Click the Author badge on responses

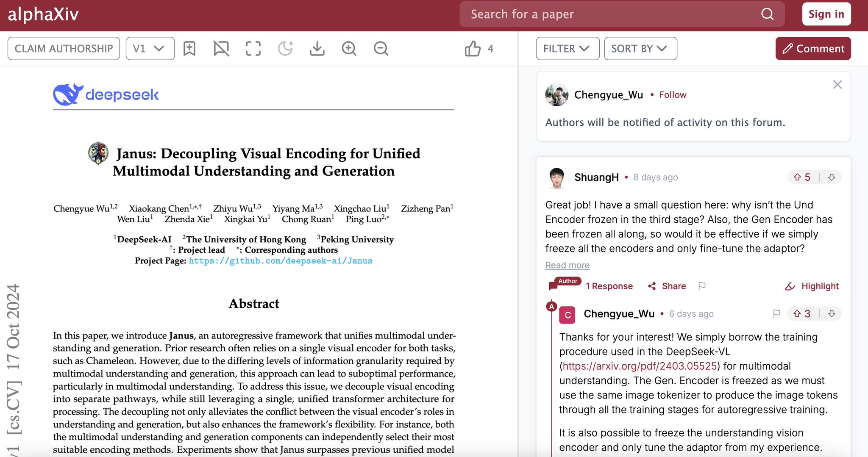click(568, 281)
